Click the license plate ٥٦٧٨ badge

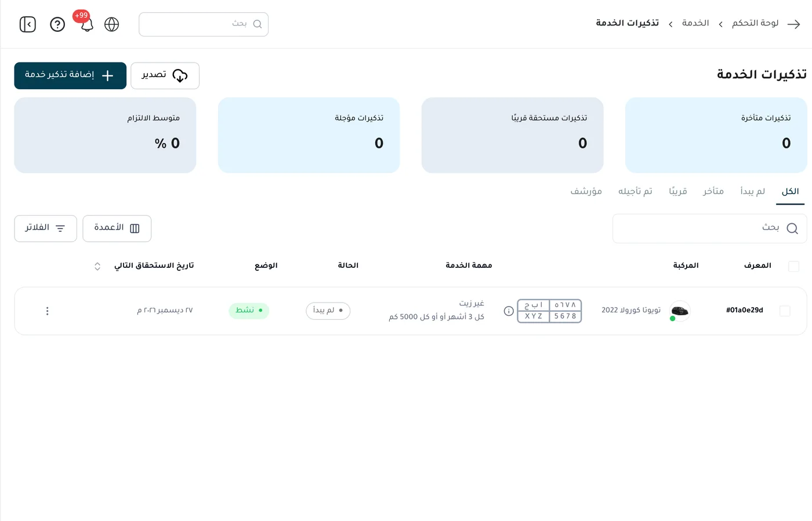coord(549,311)
